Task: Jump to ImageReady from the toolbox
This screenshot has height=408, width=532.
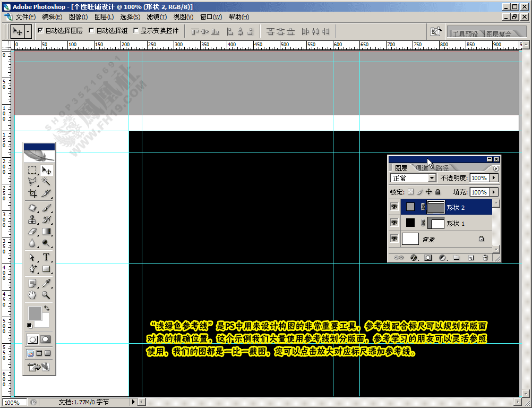Action: 39,367
